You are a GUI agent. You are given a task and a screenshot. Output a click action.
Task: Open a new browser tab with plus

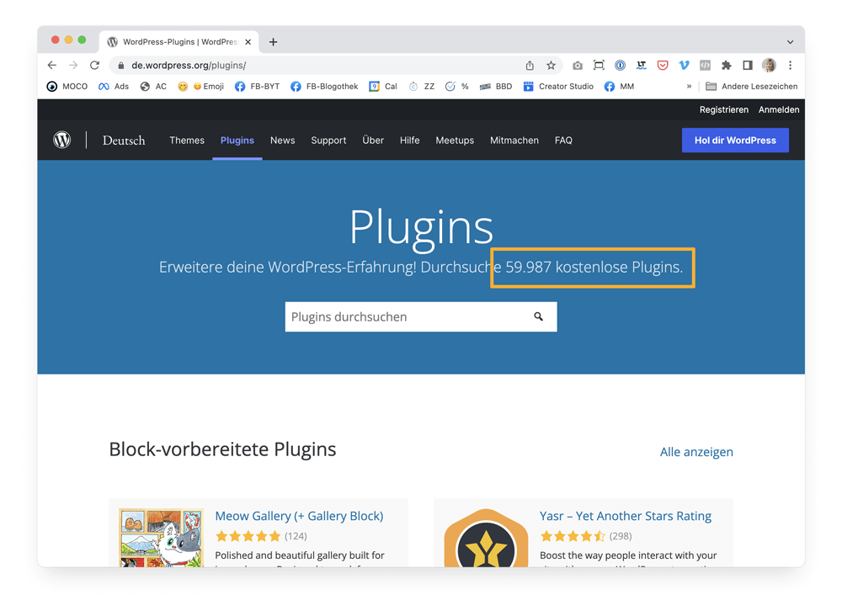tap(274, 42)
